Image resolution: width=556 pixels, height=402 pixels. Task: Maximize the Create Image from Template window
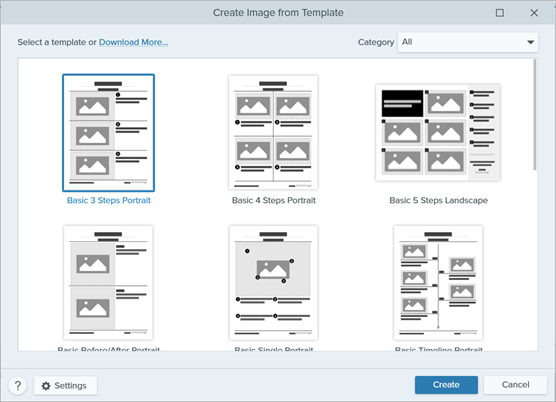(x=500, y=13)
